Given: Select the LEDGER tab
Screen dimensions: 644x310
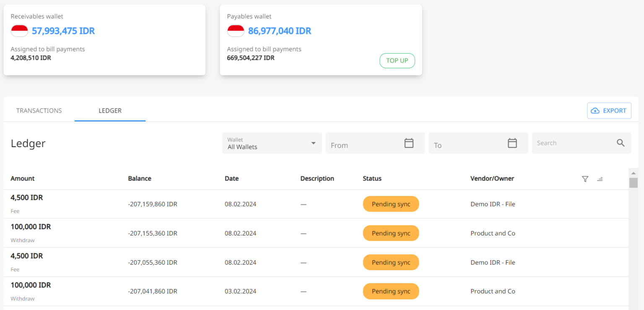Looking at the screenshot, I should pos(110,111).
